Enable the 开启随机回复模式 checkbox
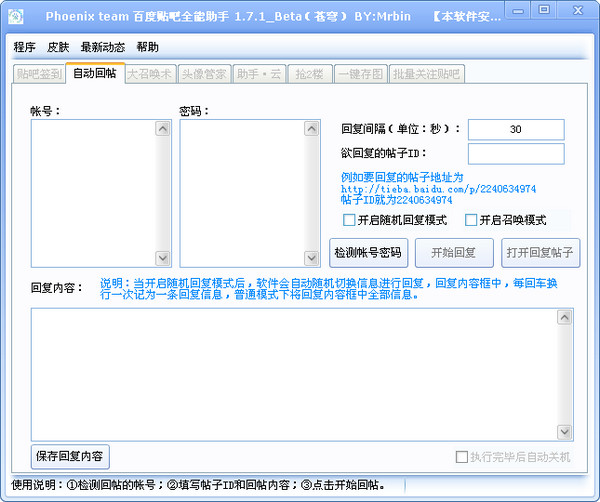This screenshot has width=600, height=502. [x=349, y=220]
